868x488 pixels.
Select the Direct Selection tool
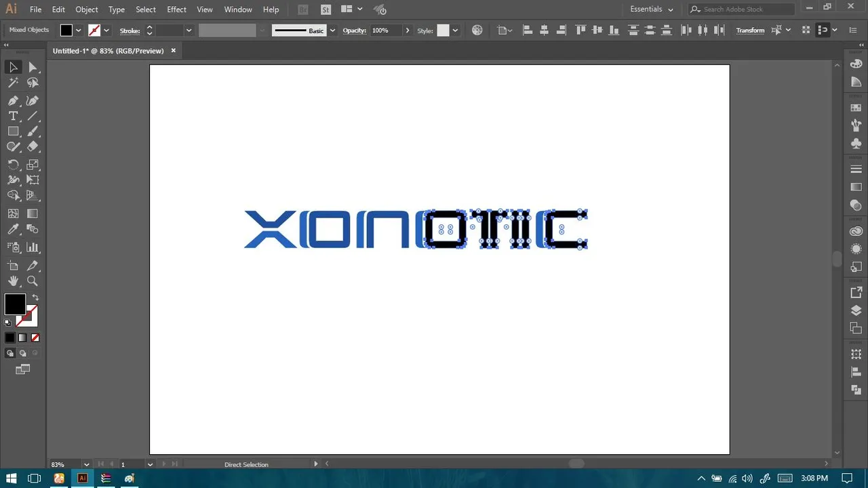tap(33, 66)
